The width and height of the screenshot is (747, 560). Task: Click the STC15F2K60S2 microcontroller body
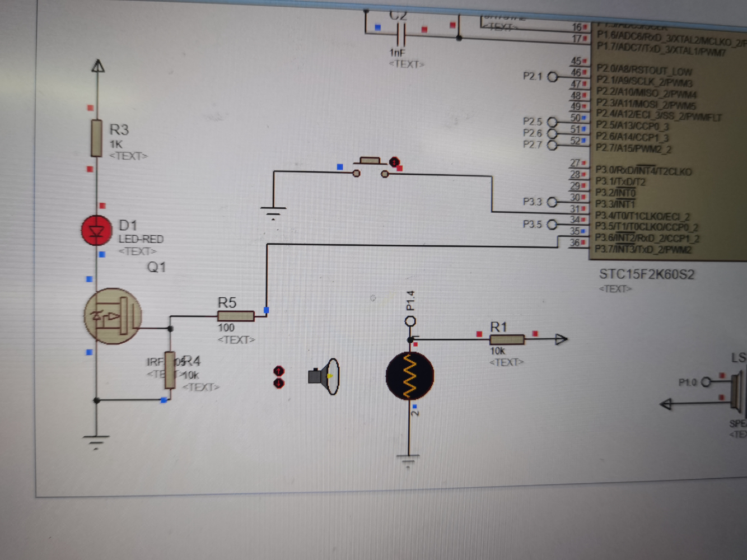pyautogui.click(x=668, y=143)
